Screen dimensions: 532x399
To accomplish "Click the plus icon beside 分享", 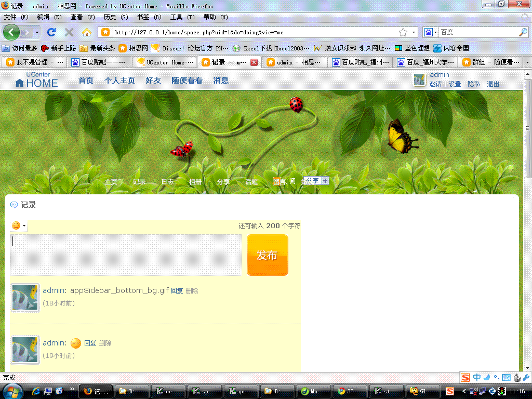I will pyautogui.click(x=325, y=181).
